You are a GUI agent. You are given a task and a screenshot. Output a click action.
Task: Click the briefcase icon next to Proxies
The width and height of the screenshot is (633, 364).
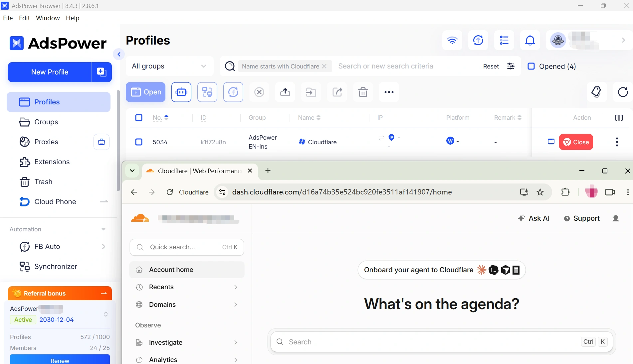click(x=102, y=142)
